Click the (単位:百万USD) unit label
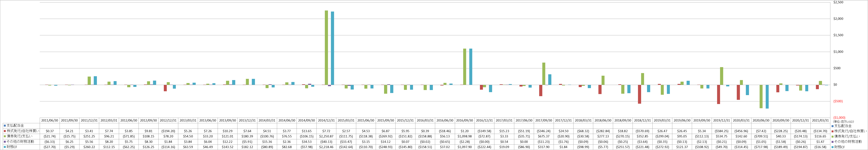The width and height of the screenshot is (868, 150). tap(843, 121)
